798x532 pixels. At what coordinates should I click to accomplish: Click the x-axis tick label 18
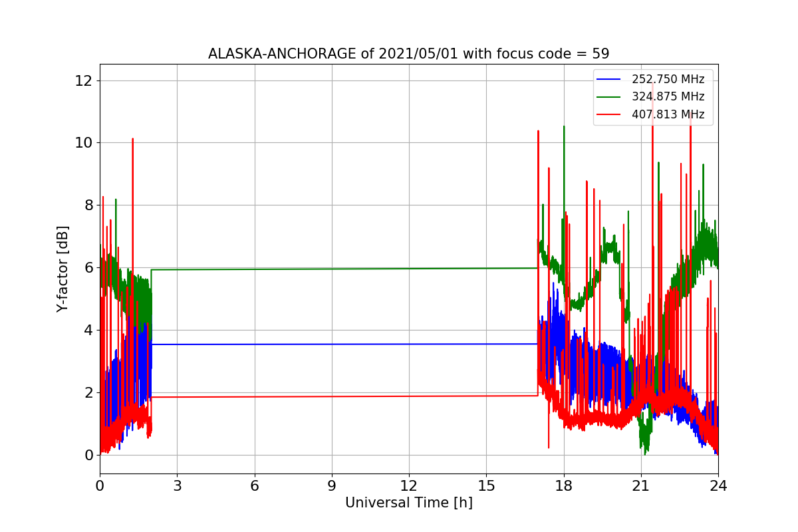[563, 486]
